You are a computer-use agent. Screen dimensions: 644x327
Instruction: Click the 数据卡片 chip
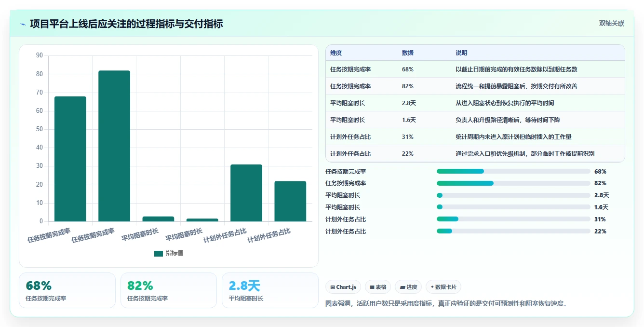(443, 287)
